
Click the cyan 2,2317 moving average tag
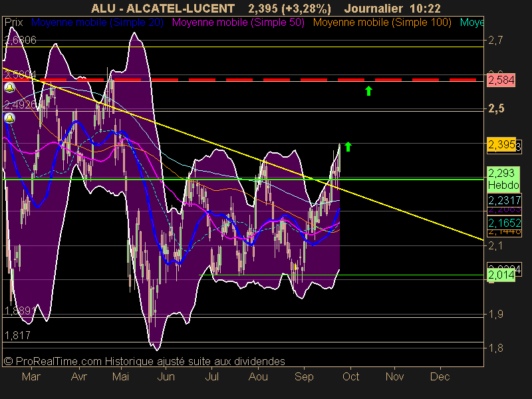click(x=504, y=200)
